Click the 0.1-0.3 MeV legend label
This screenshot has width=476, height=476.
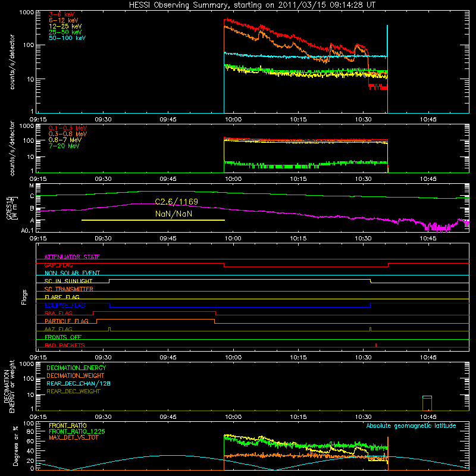pos(68,128)
